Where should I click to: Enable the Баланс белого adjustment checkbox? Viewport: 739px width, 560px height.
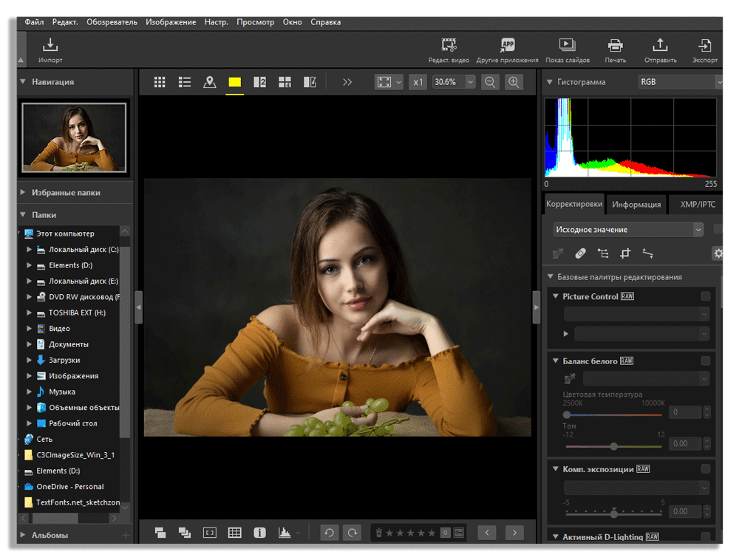point(706,361)
